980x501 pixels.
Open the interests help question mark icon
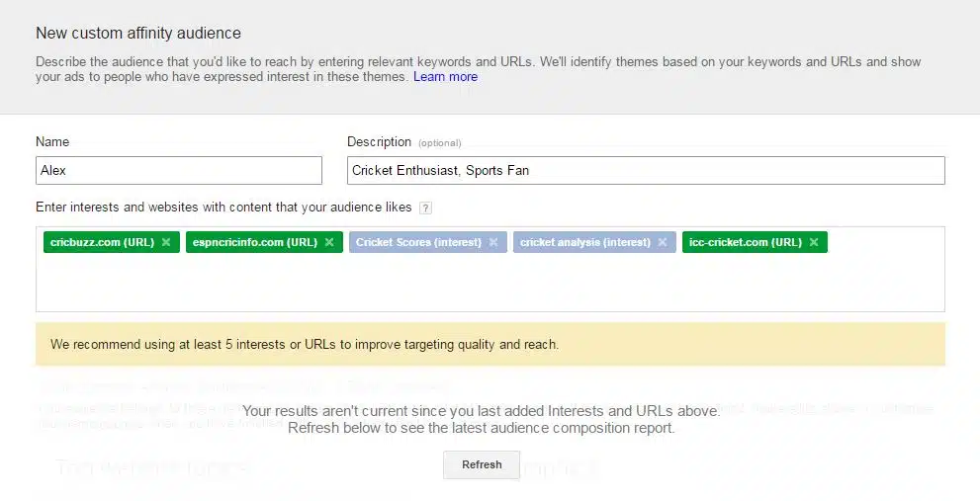pos(425,209)
